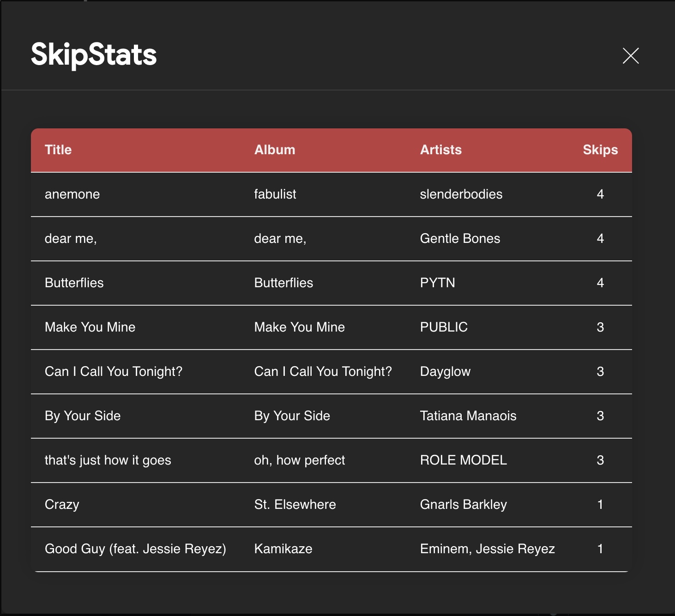Click the Title column header
Image resolution: width=675 pixels, height=616 pixels.
click(58, 150)
